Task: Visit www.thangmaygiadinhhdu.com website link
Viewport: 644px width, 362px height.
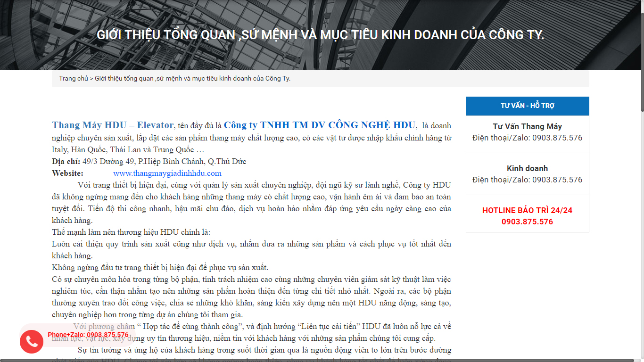Action: coord(167,173)
